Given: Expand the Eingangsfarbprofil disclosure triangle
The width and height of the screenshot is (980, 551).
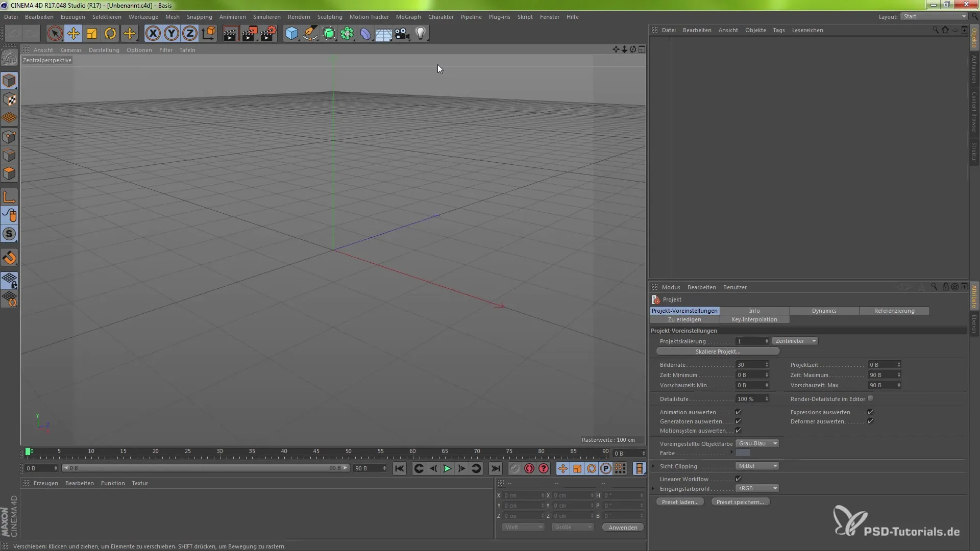Looking at the screenshot, I should click(653, 488).
